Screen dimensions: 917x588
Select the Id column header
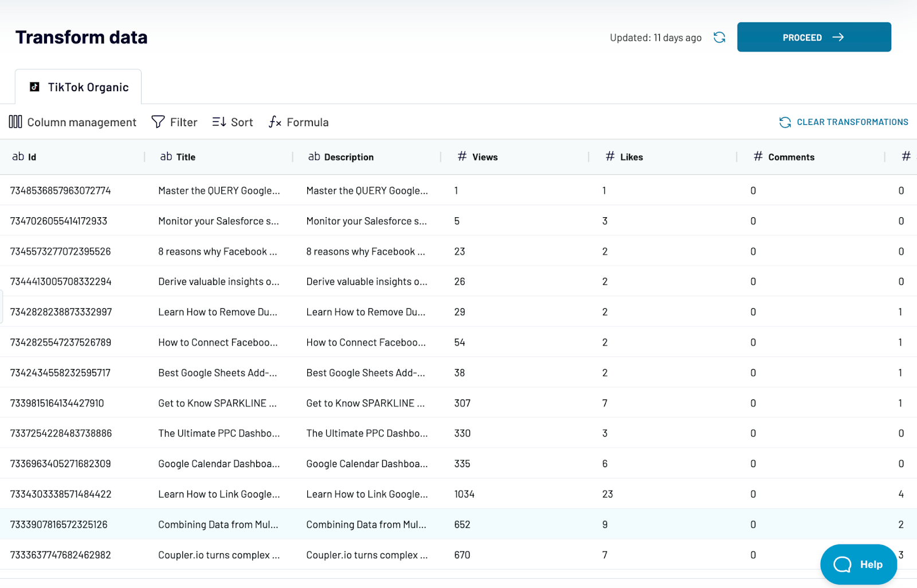[72, 157]
